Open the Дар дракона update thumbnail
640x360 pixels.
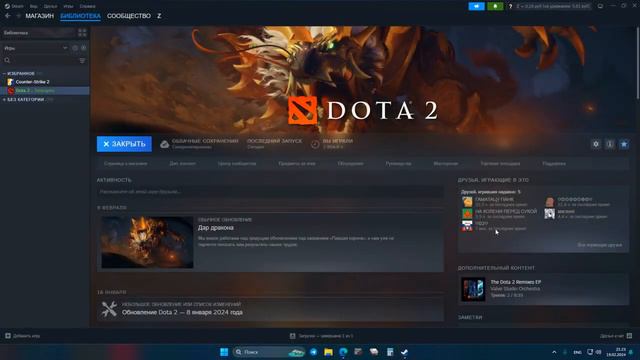tap(147, 242)
